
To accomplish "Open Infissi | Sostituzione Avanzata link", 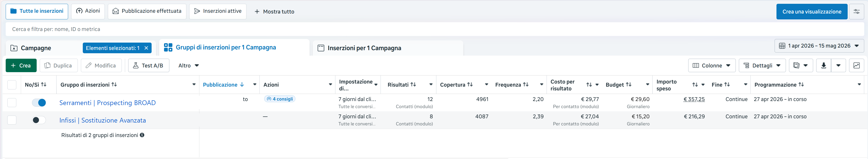I will [x=102, y=120].
